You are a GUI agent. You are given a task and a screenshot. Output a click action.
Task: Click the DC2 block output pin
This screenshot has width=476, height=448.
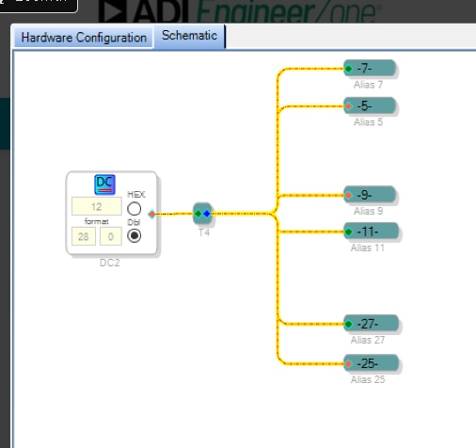(x=151, y=215)
